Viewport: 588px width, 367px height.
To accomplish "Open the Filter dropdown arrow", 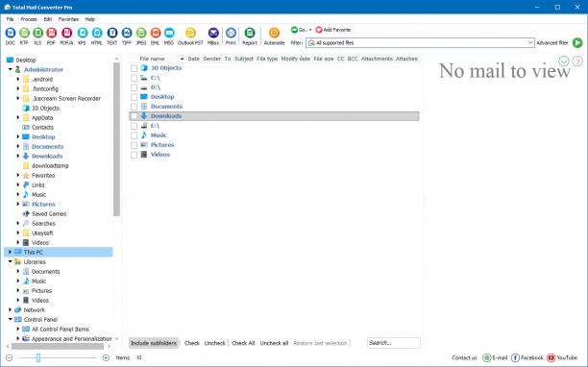I will point(530,42).
